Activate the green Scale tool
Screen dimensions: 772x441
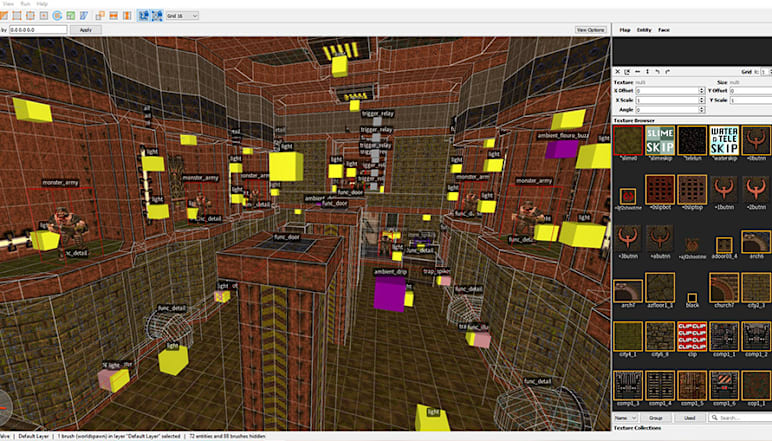click(x=71, y=16)
